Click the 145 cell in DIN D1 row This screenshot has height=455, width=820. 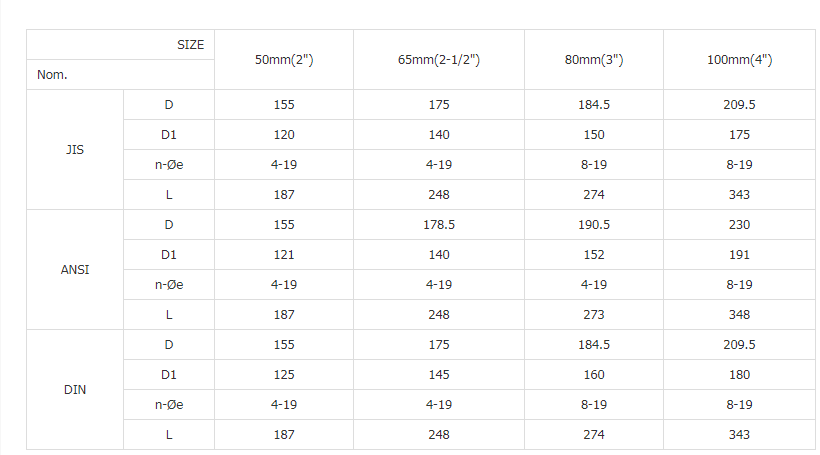pos(439,375)
